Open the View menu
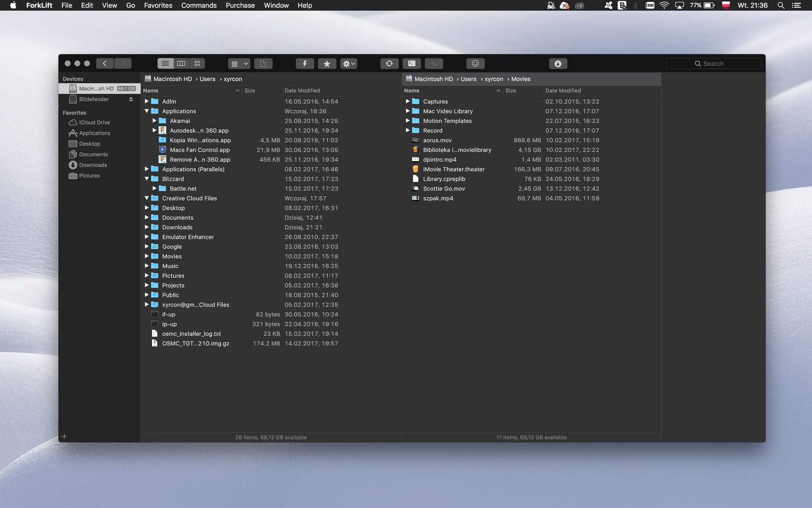This screenshot has width=812, height=508. 110,5
